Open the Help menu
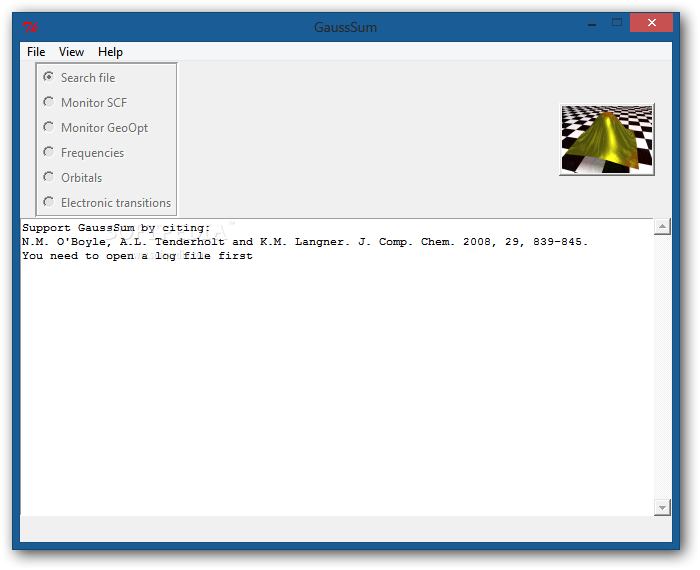700x570 pixels. (110, 52)
